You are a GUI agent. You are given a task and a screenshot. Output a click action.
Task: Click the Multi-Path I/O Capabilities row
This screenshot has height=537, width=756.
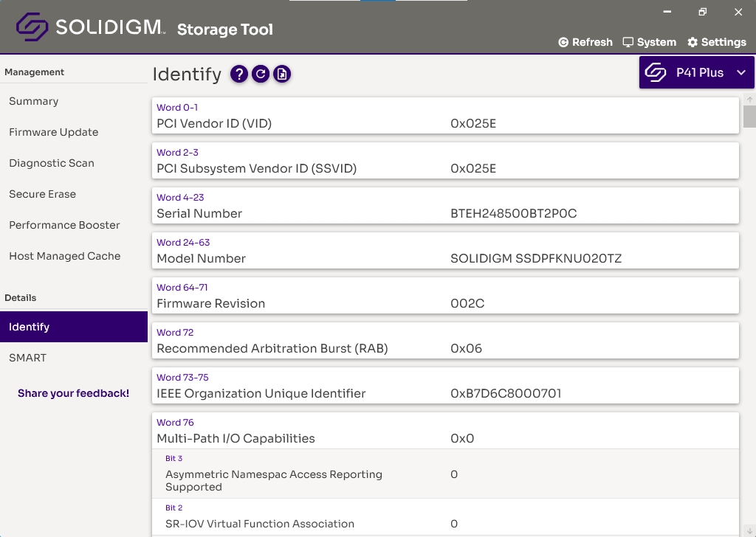click(x=445, y=431)
